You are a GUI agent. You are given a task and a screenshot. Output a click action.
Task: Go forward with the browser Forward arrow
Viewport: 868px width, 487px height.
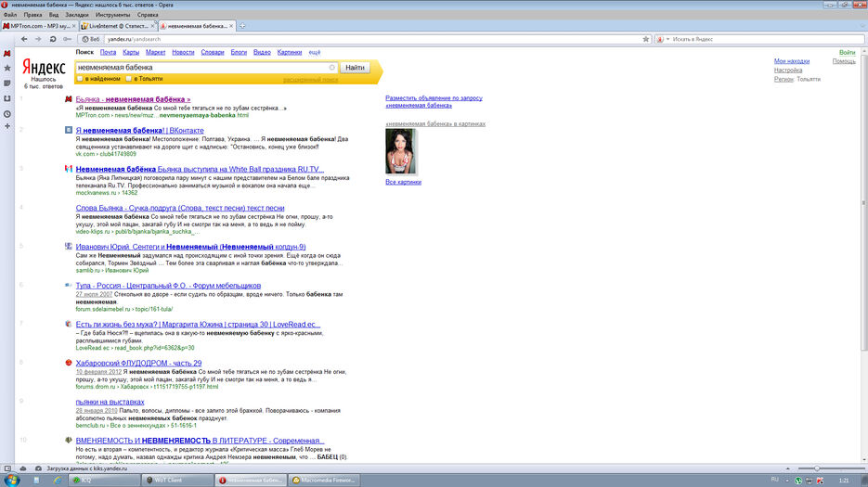38,39
